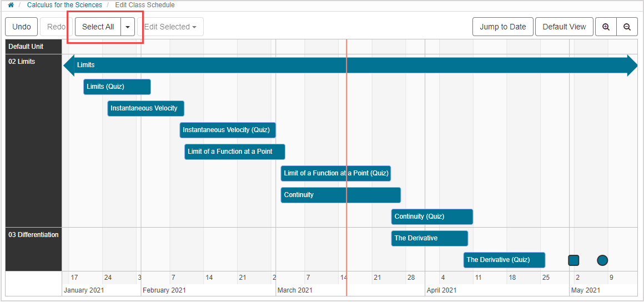
Task: Open the Select All dropdown arrow
Action: coord(128,27)
